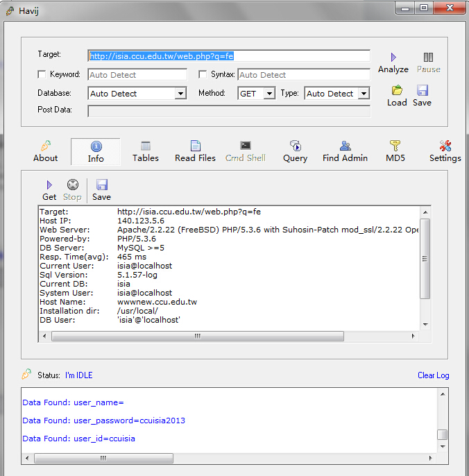469x476 pixels.
Task: Click the log scroll down arrow
Action: coord(443,447)
